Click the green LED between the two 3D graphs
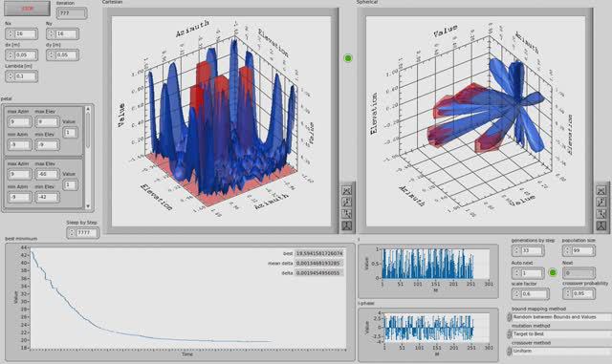 click(x=348, y=58)
